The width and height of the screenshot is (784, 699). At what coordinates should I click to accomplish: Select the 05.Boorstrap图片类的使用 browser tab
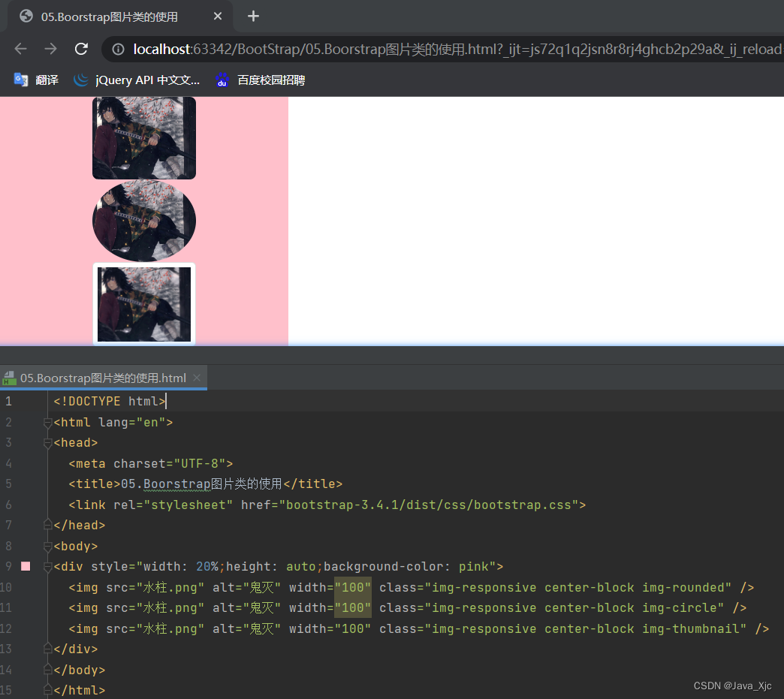[x=120, y=17]
